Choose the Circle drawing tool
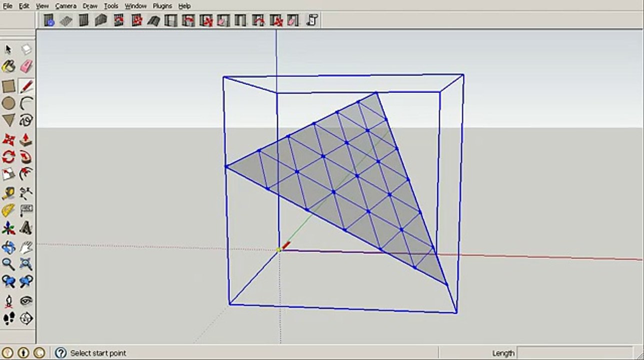 pyautogui.click(x=9, y=103)
